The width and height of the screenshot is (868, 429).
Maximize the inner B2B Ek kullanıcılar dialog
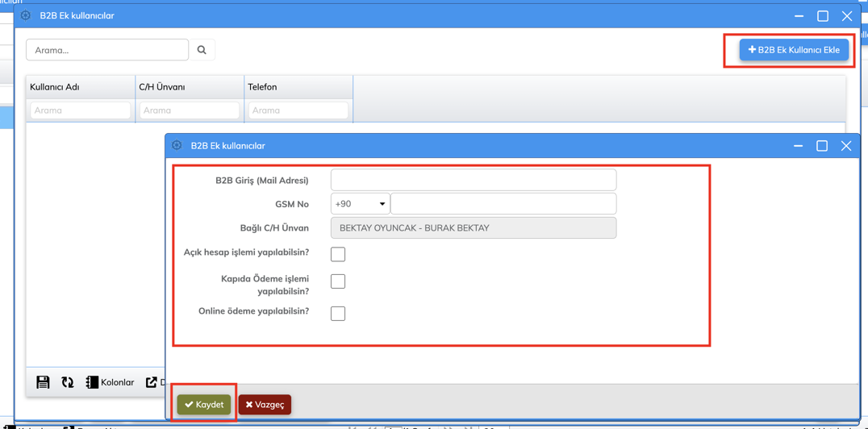click(822, 146)
